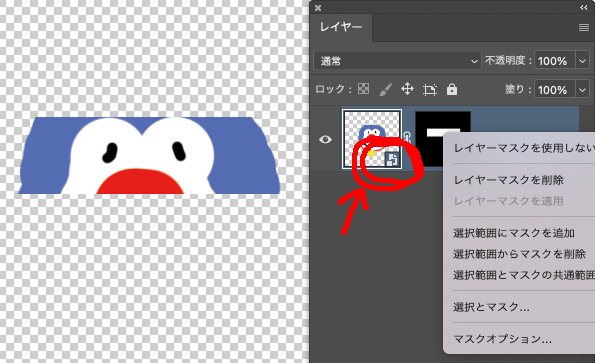The height and width of the screenshot is (363, 595).
Task: Edit the 塗り 100% value field
Action: (x=555, y=90)
